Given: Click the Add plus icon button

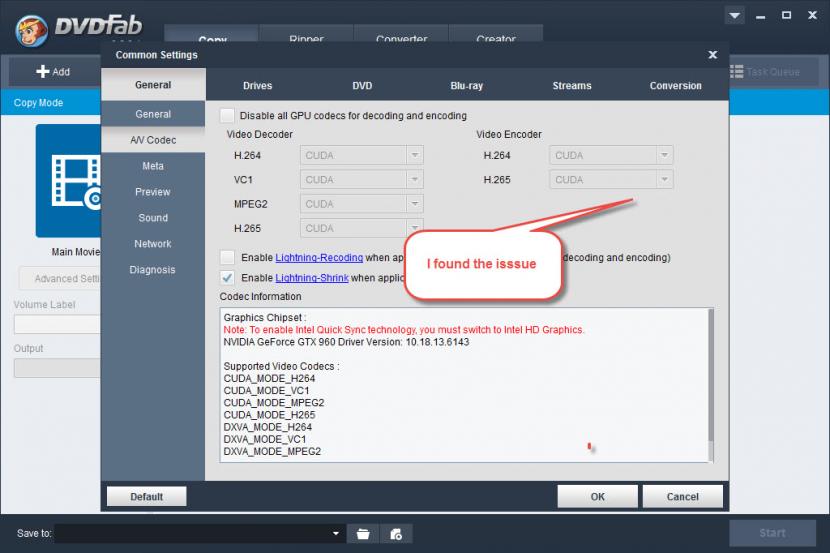Looking at the screenshot, I should tap(53, 71).
